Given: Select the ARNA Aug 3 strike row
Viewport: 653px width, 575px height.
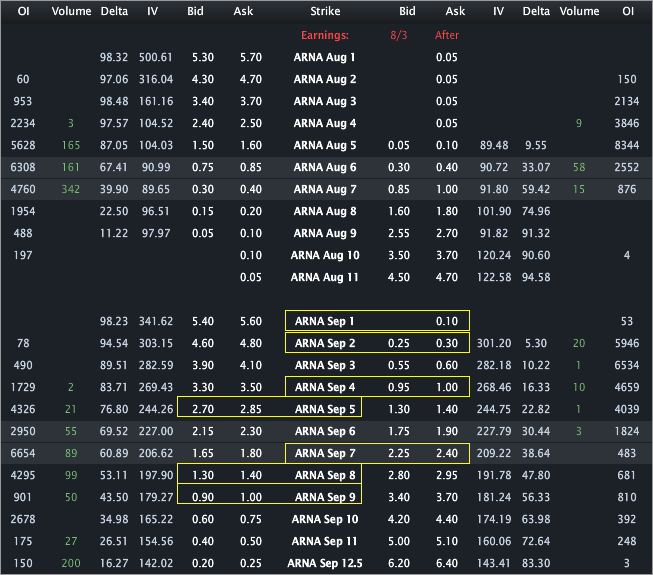Looking at the screenshot, I should [x=326, y=101].
